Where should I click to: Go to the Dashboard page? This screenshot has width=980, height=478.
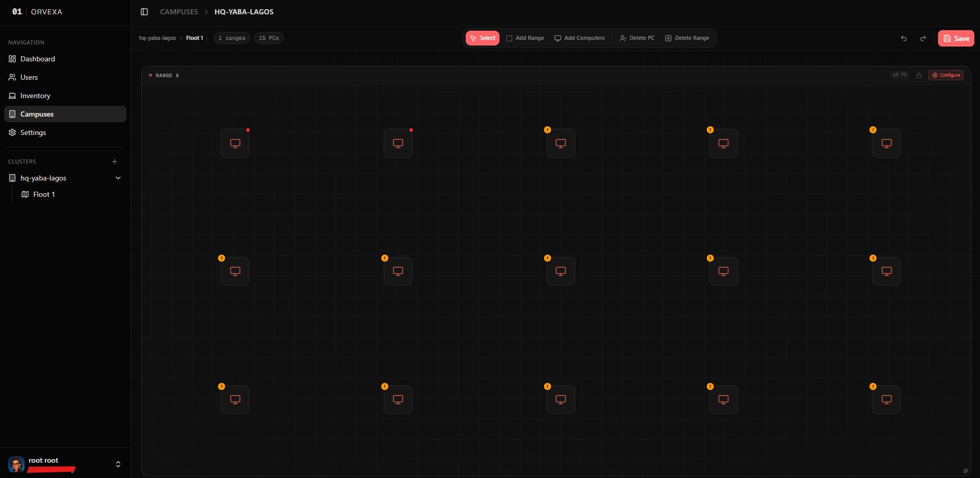click(37, 59)
